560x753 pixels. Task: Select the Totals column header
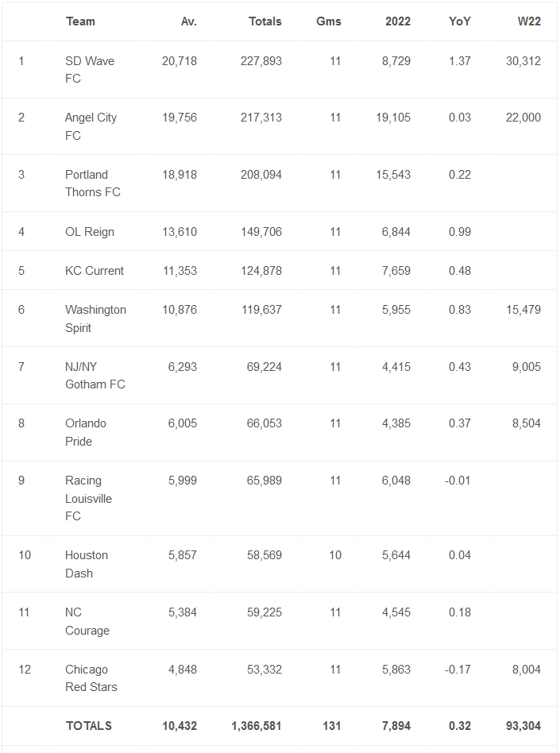(x=265, y=21)
